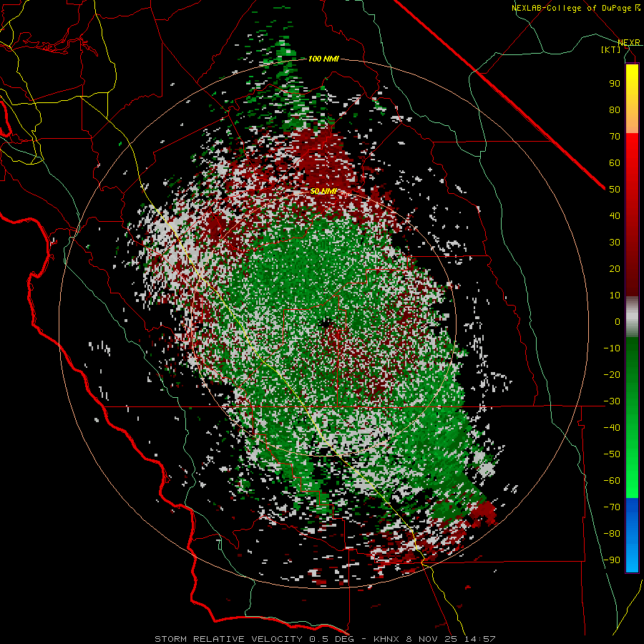Click the '40' value on velocity scale
644x644 pixels.
(615, 215)
